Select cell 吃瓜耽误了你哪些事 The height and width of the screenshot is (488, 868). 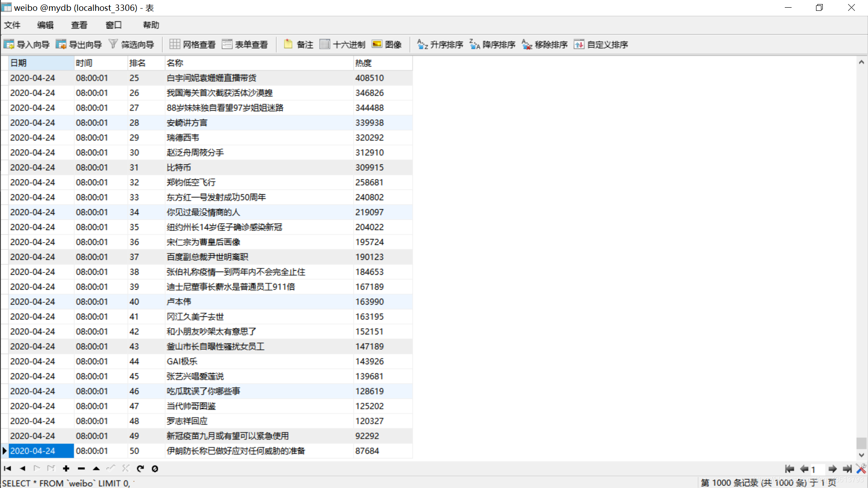tap(259, 391)
